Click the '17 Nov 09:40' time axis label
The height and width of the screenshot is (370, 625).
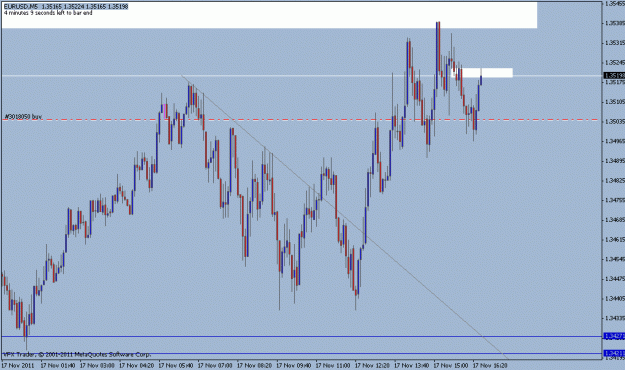[x=294, y=365]
